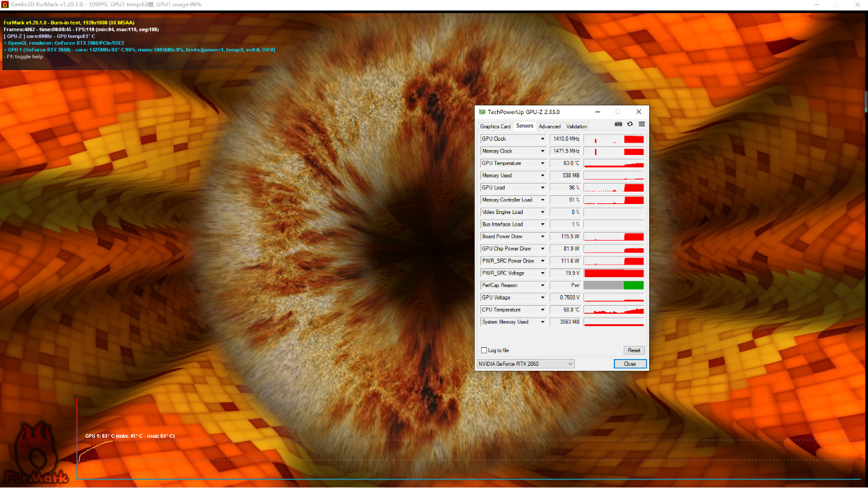Click the GPU-Z screenshot camera icon
The width and height of the screenshot is (868, 488).
tap(618, 124)
